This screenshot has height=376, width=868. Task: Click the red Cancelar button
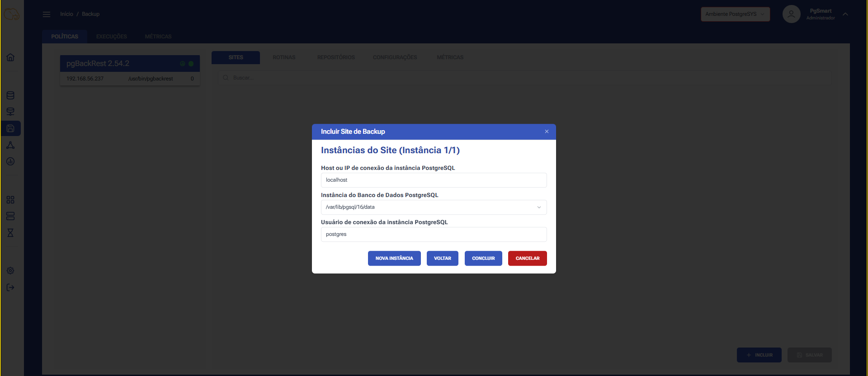click(x=527, y=258)
